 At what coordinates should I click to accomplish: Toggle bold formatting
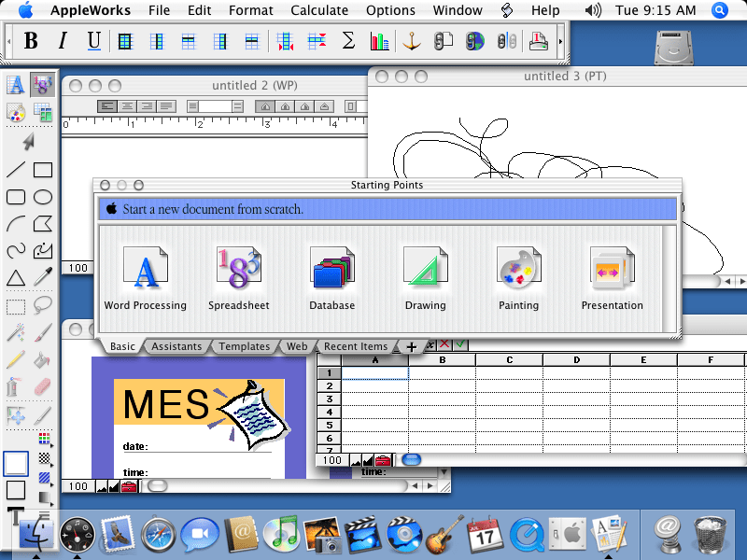(x=31, y=40)
